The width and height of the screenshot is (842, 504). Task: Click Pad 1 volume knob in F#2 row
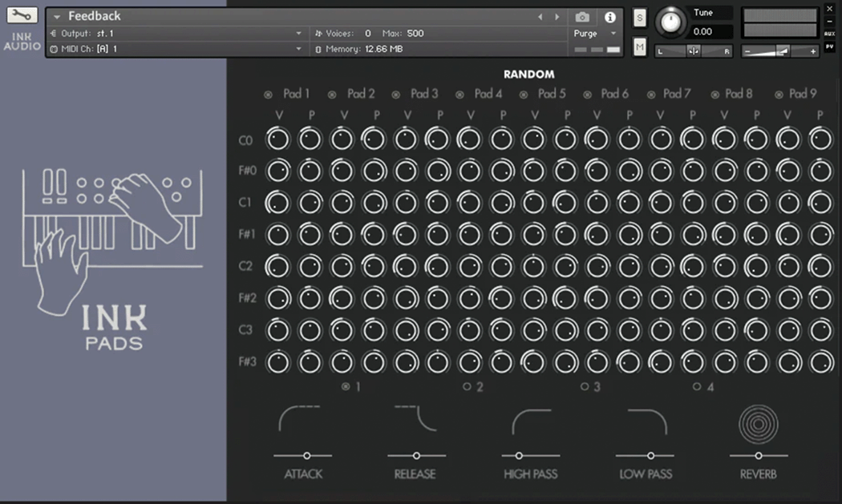tap(277, 298)
